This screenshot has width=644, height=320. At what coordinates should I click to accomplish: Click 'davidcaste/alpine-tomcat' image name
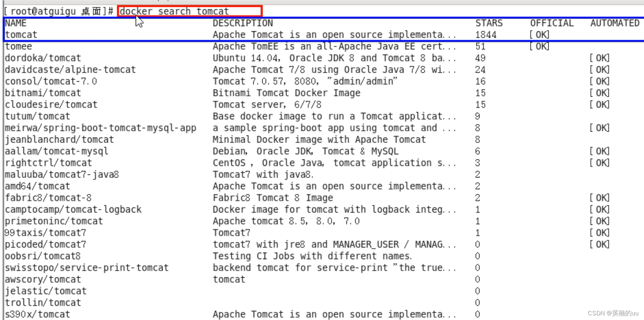(x=70, y=70)
